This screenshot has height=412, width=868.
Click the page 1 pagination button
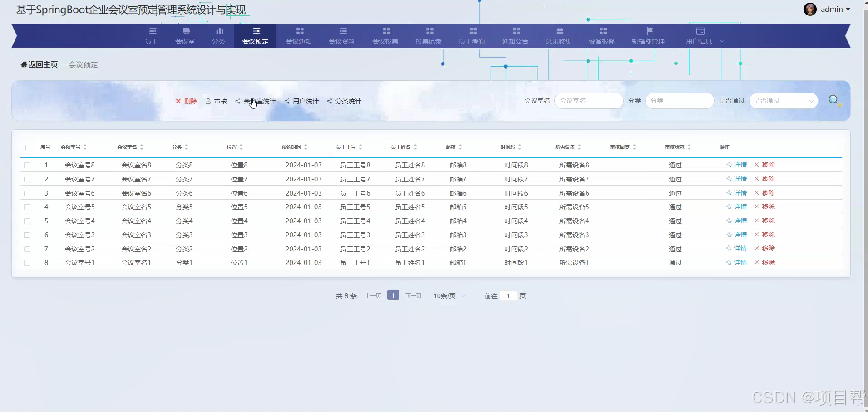[x=393, y=295]
